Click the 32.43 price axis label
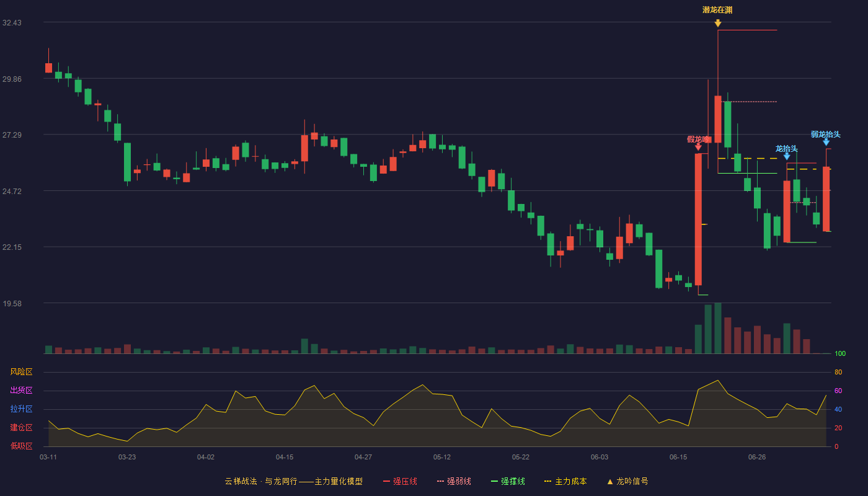 (x=12, y=23)
